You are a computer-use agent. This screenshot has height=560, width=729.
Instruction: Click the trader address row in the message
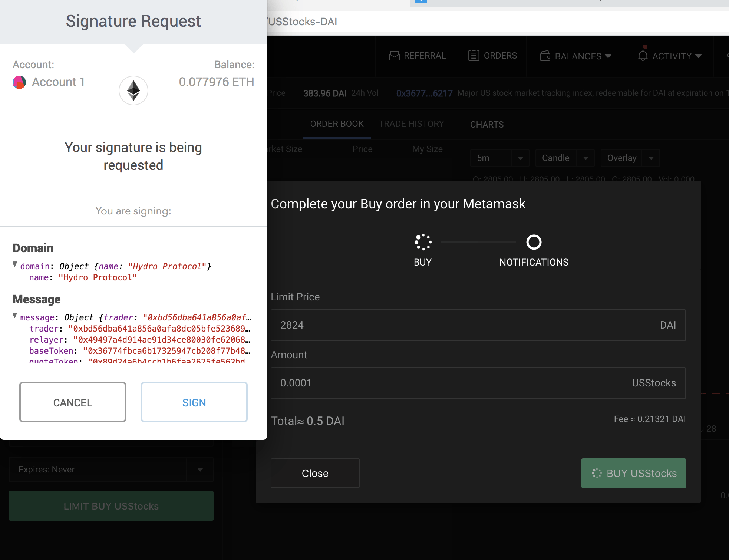140,329
